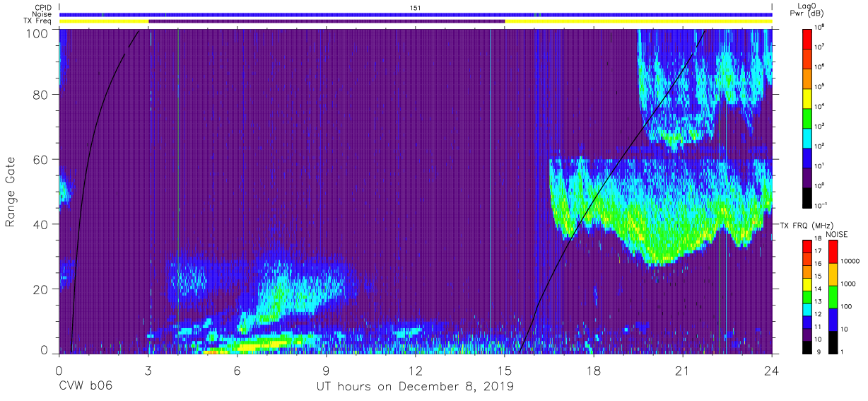
Task: Select the yellow segment of TX FRQ colorbar
Action: pyautogui.click(x=808, y=283)
